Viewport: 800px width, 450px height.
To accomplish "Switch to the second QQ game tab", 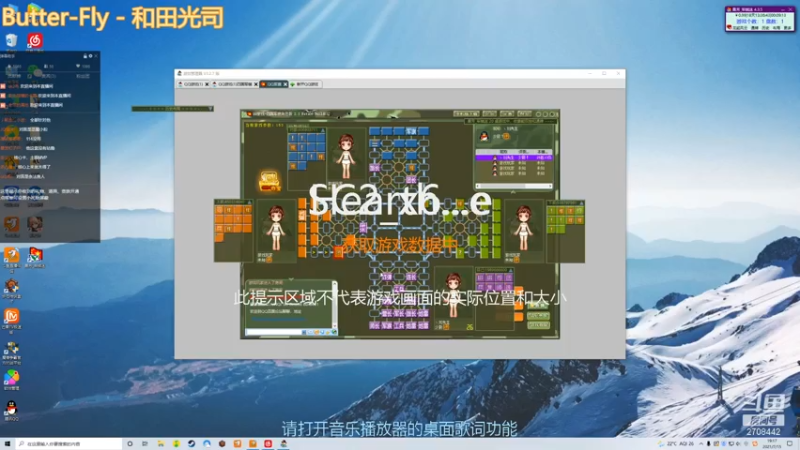I will tap(235, 84).
